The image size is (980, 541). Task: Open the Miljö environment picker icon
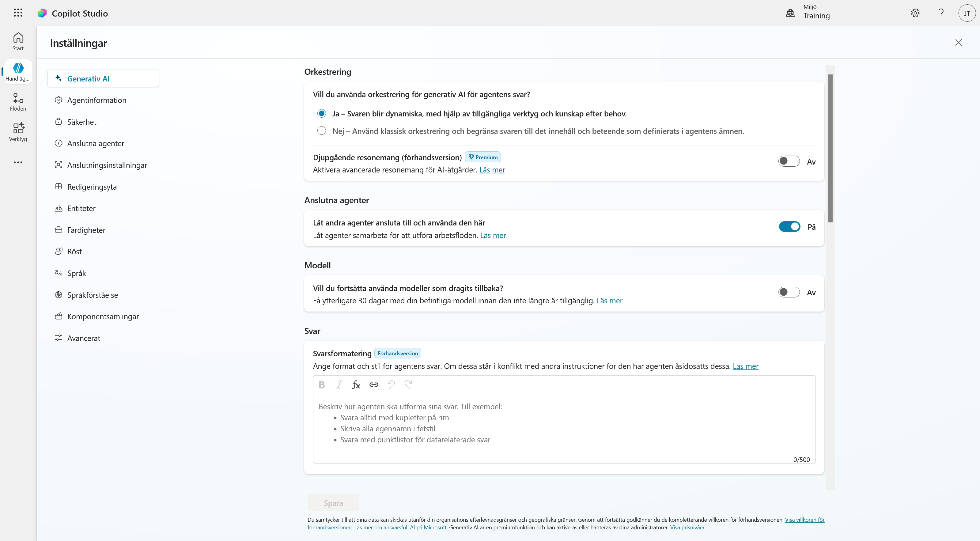pos(790,13)
